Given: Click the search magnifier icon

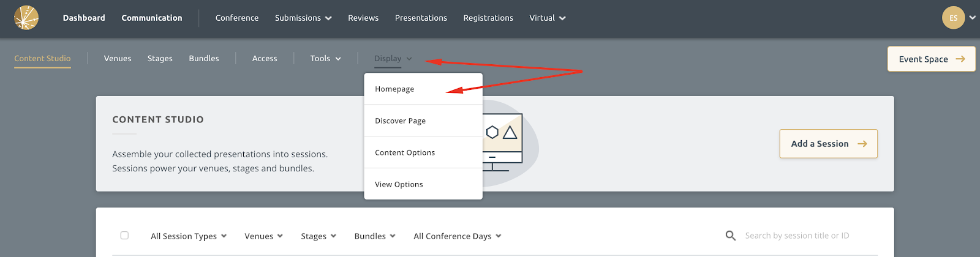Looking at the screenshot, I should pyautogui.click(x=730, y=236).
